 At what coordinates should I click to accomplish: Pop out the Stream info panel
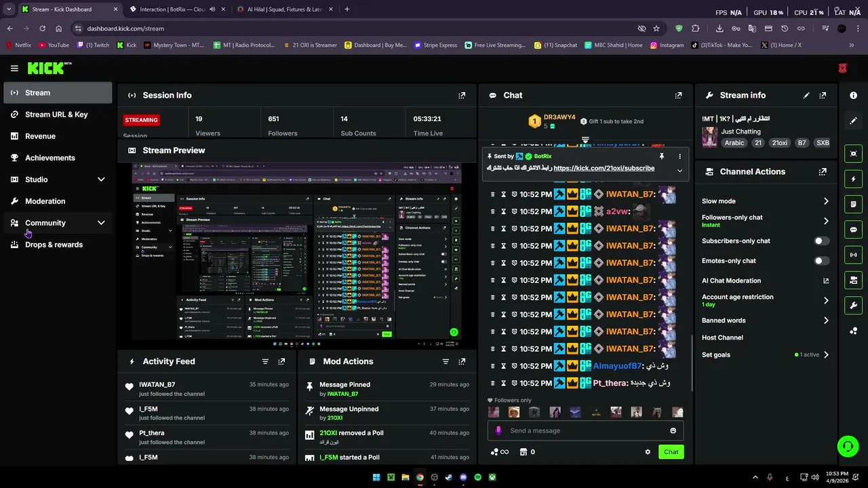[x=823, y=96]
